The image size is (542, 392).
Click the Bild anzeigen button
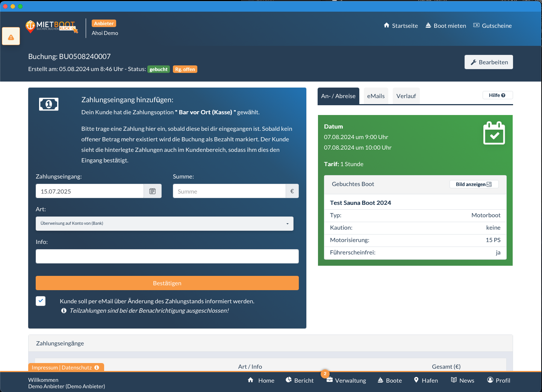tap(474, 184)
